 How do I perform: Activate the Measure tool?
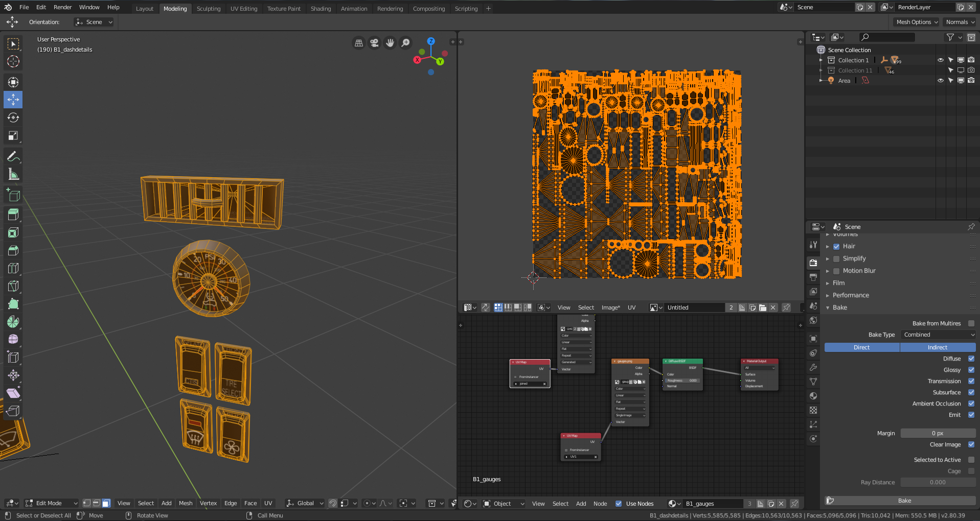(13, 175)
